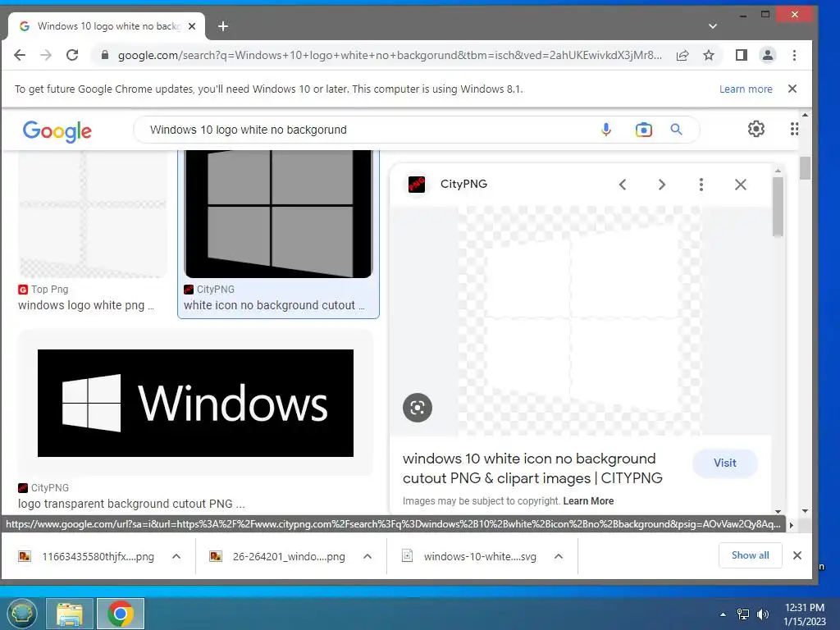This screenshot has height=630, width=840.
Task: Click the page vertical scrollbar thumb
Action: pyautogui.click(x=805, y=168)
